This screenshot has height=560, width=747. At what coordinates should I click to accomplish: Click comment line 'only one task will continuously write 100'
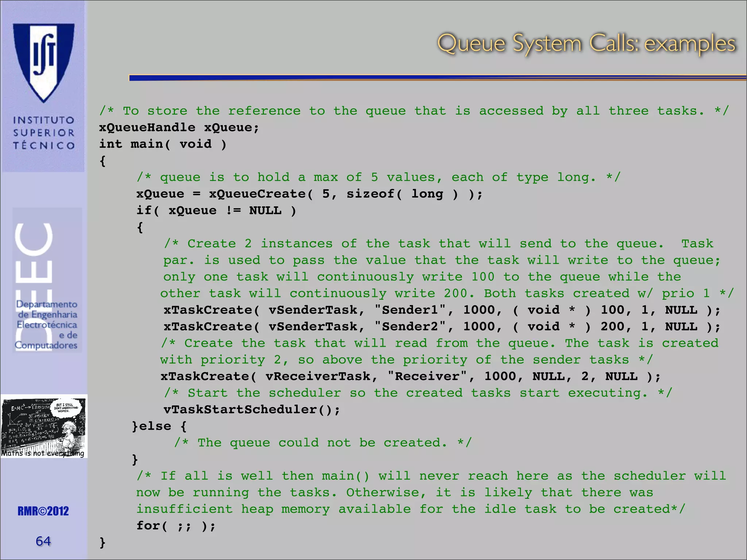tap(422, 277)
